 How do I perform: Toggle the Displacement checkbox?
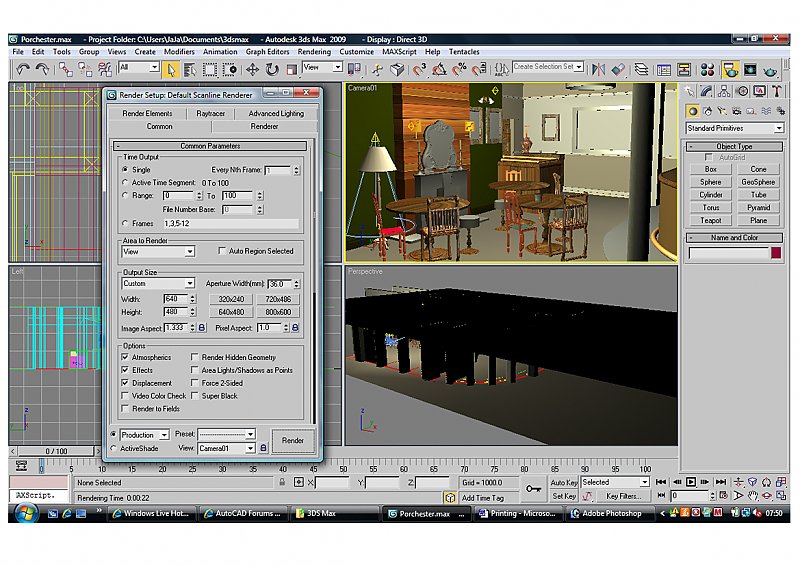click(124, 382)
